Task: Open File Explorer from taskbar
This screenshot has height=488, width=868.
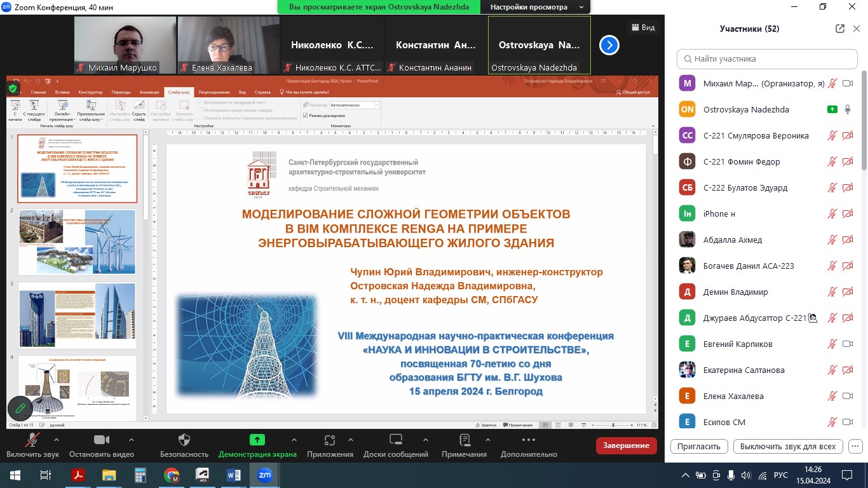Action: click(x=109, y=475)
